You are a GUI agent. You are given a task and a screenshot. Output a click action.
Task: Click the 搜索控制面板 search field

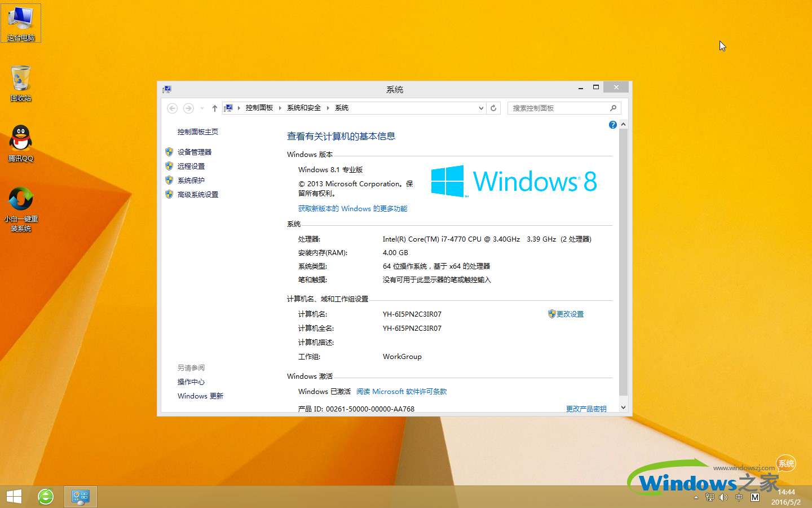tap(558, 108)
